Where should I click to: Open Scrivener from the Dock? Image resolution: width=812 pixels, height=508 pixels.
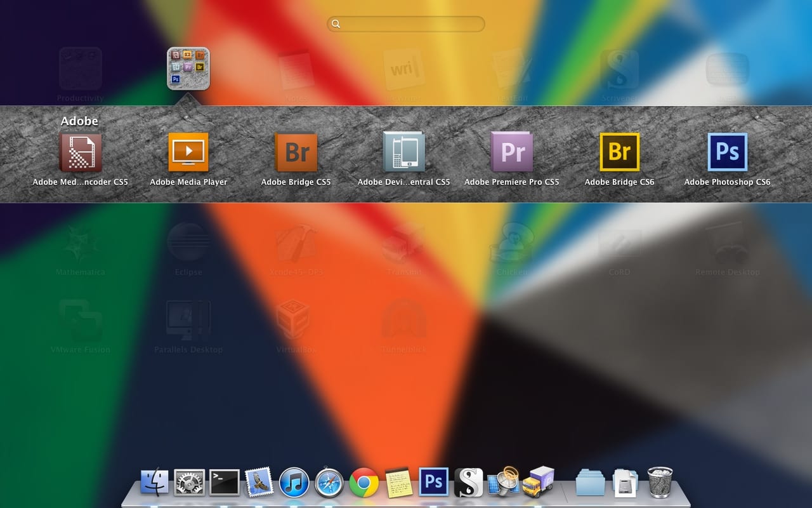pos(469,483)
